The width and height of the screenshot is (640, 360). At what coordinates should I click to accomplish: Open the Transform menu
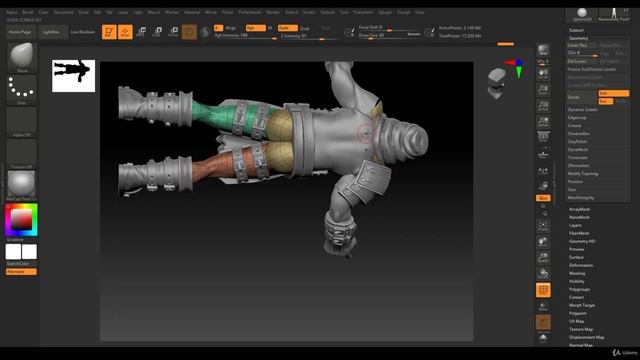363,12
